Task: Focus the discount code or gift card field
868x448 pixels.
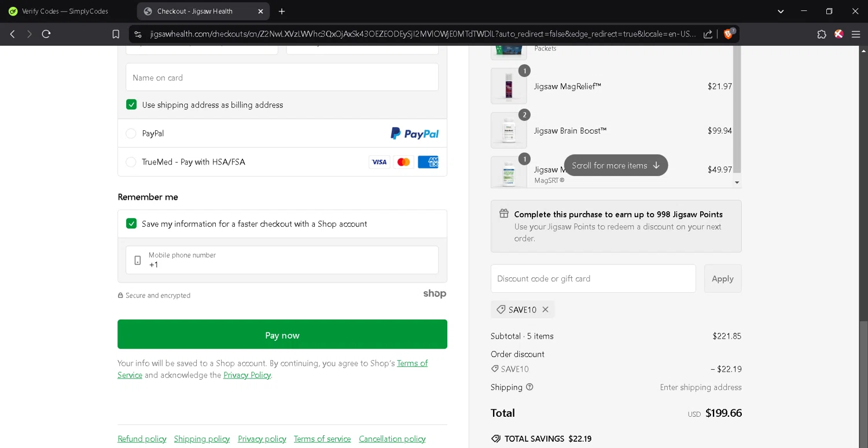Action: pos(593,278)
